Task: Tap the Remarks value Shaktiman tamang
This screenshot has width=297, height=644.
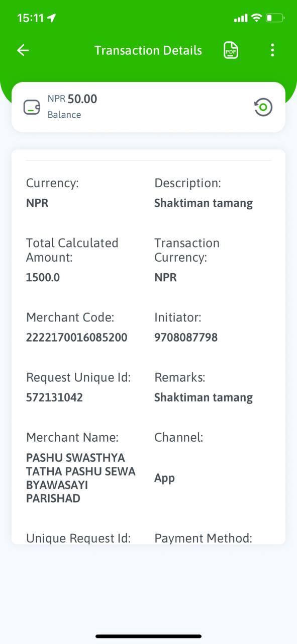Action: click(204, 397)
